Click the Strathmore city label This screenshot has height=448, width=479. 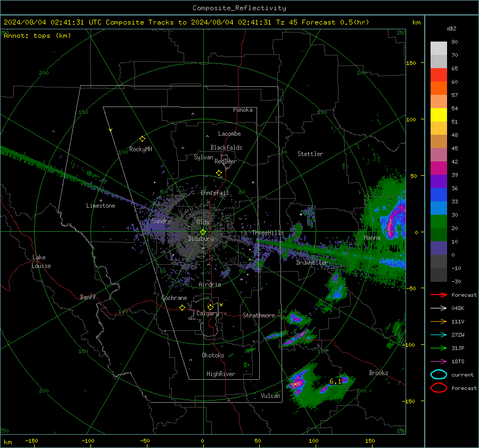click(x=259, y=315)
